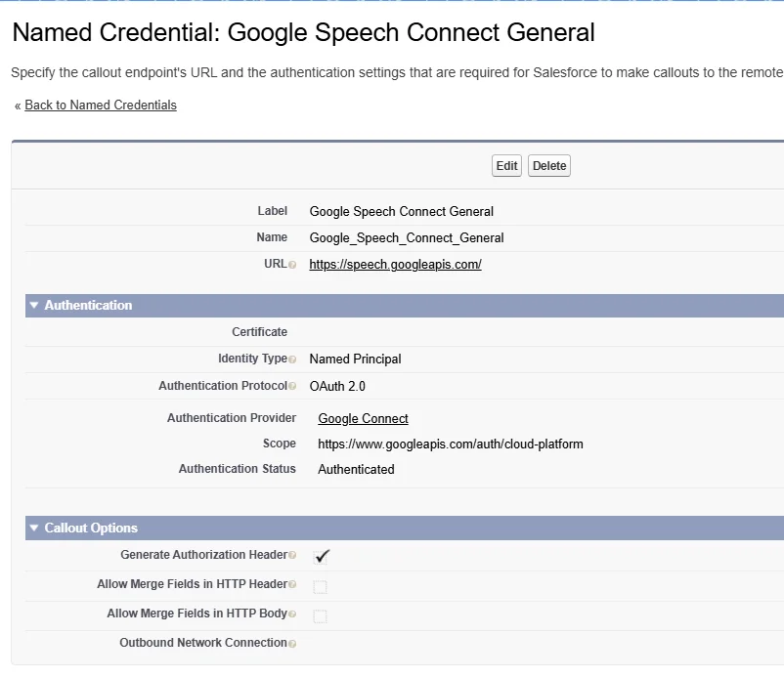Click the Google_Speech_Connect_General name value

pyautogui.click(x=407, y=238)
